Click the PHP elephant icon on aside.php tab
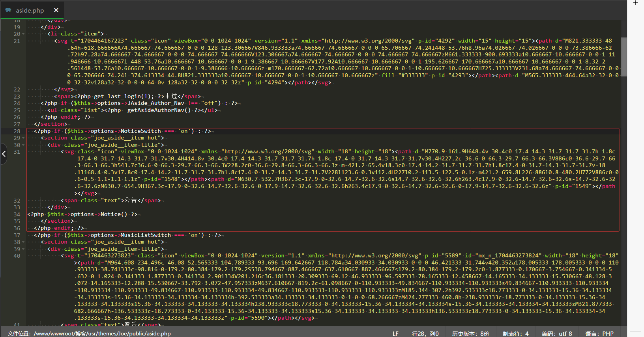 [8, 10]
